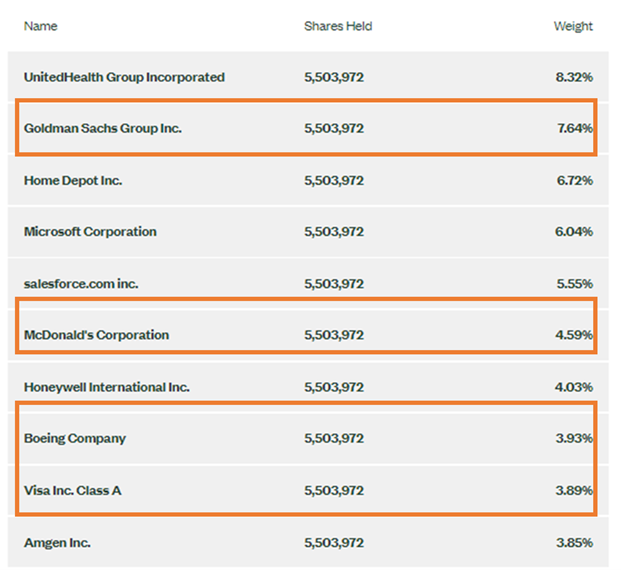Click the 7.64% weight for Goldman Sachs

click(x=575, y=128)
